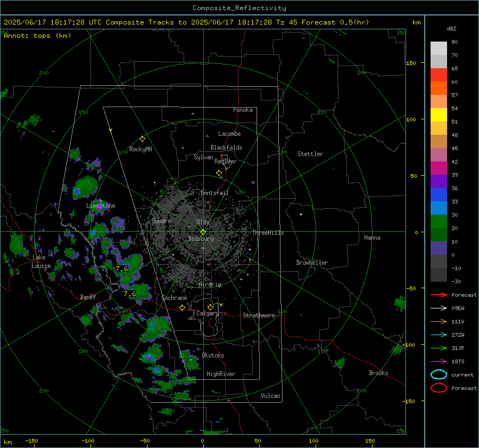Click the Okotoks label
Screen dimensions: 479x448
tap(213, 355)
